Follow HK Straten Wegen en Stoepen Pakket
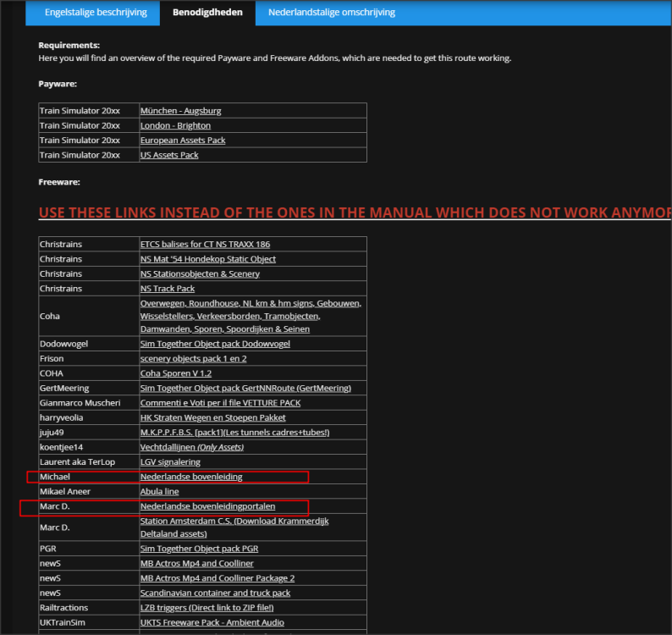The height and width of the screenshot is (635, 672). [213, 417]
